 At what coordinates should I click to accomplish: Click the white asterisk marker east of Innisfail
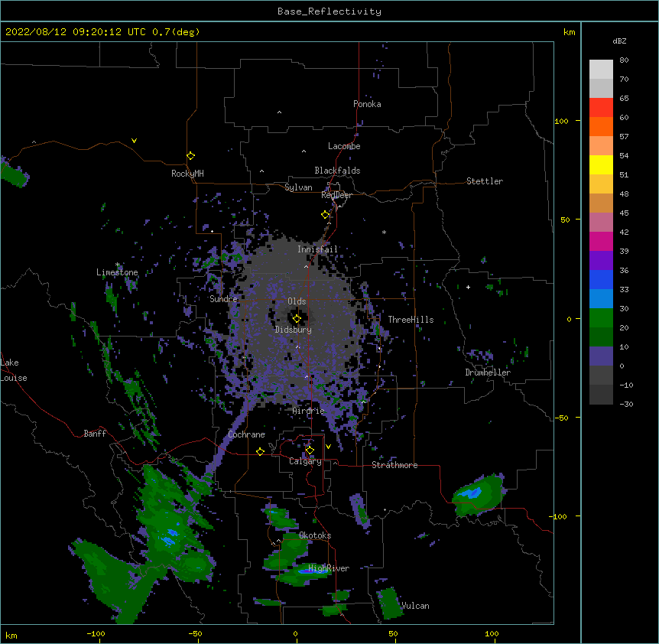(384, 232)
